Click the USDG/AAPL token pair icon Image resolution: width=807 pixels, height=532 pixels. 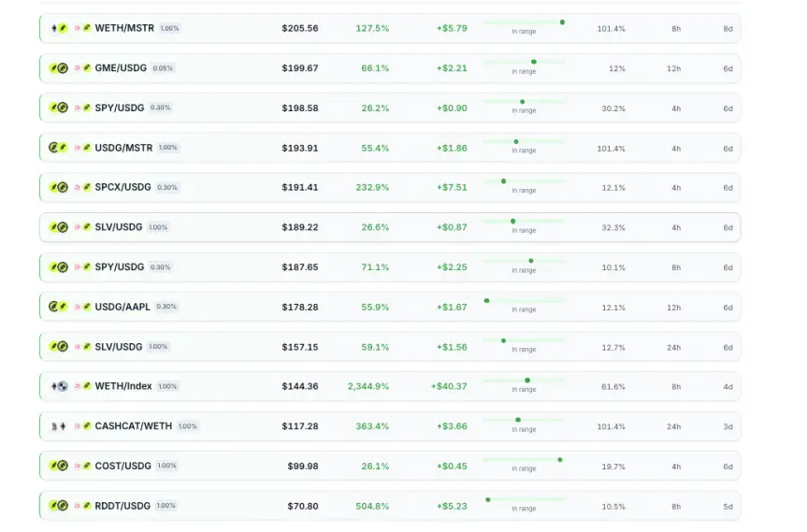click(59, 307)
